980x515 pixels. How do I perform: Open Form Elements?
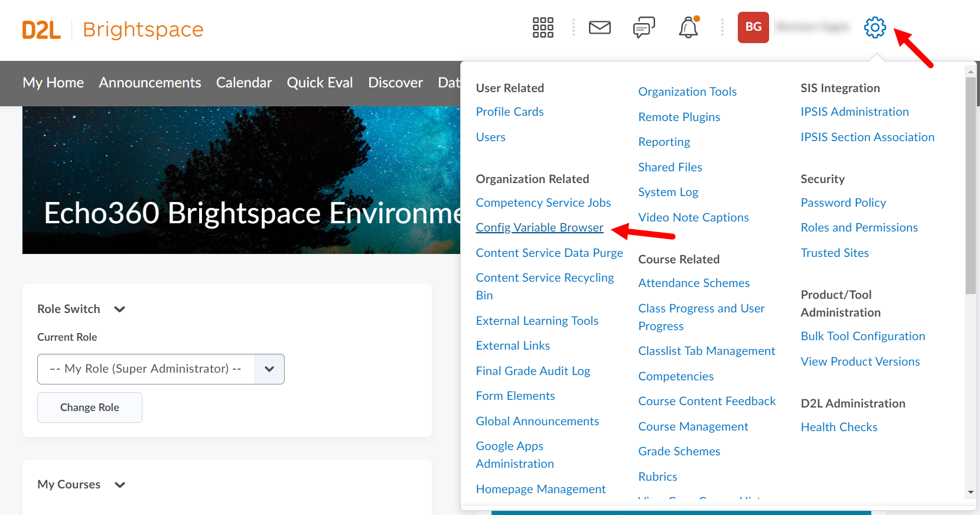coord(515,396)
